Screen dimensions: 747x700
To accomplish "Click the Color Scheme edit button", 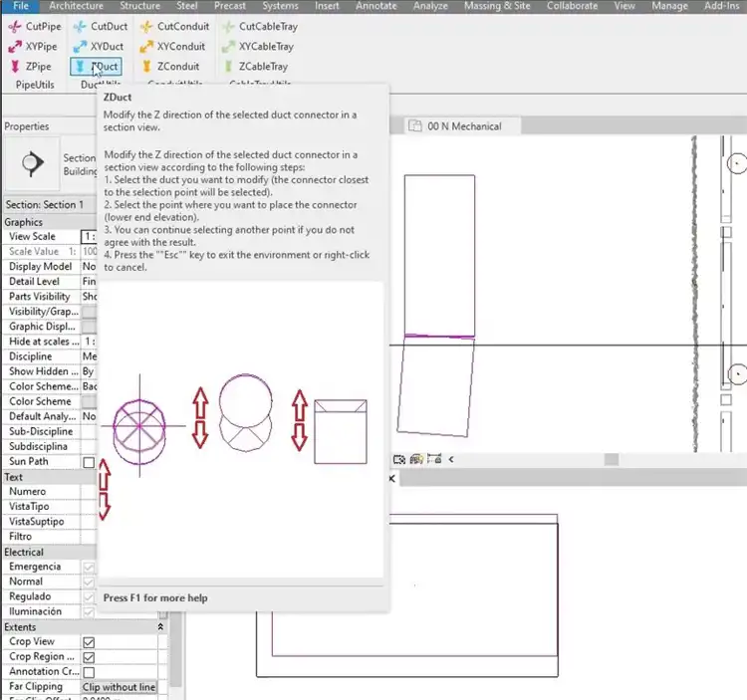I will (x=89, y=402).
